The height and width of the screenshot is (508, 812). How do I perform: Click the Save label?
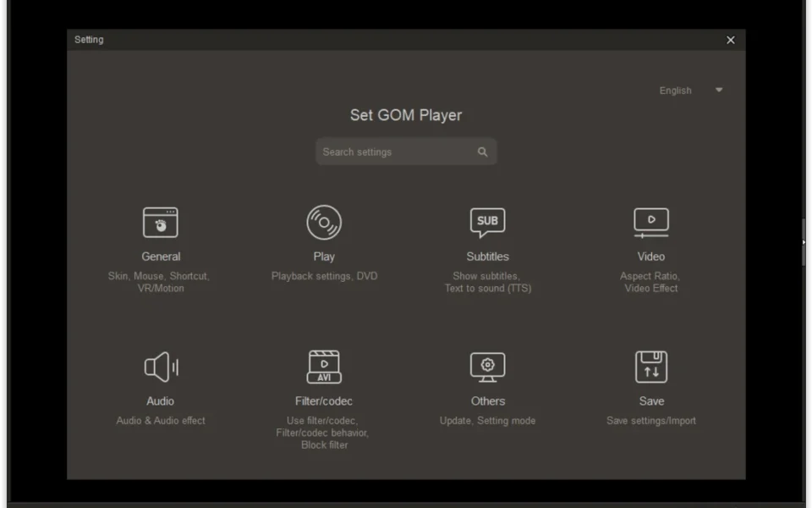point(651,401)
